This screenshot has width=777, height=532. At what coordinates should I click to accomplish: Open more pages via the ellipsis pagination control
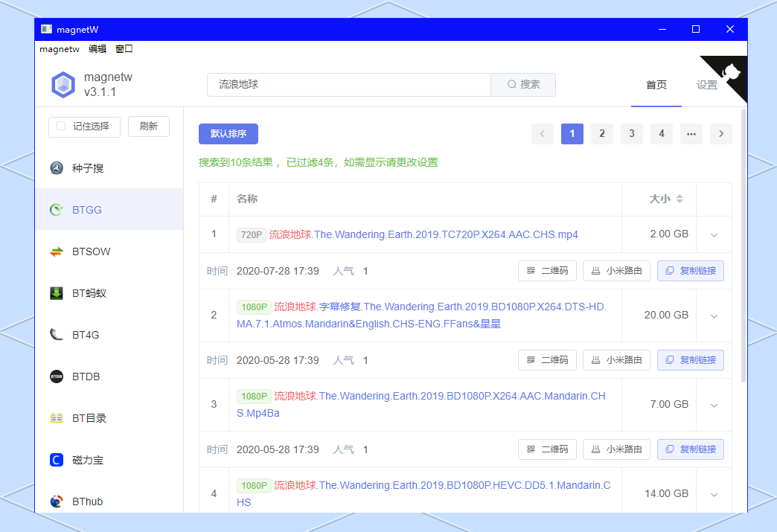(x=691, y=134)
